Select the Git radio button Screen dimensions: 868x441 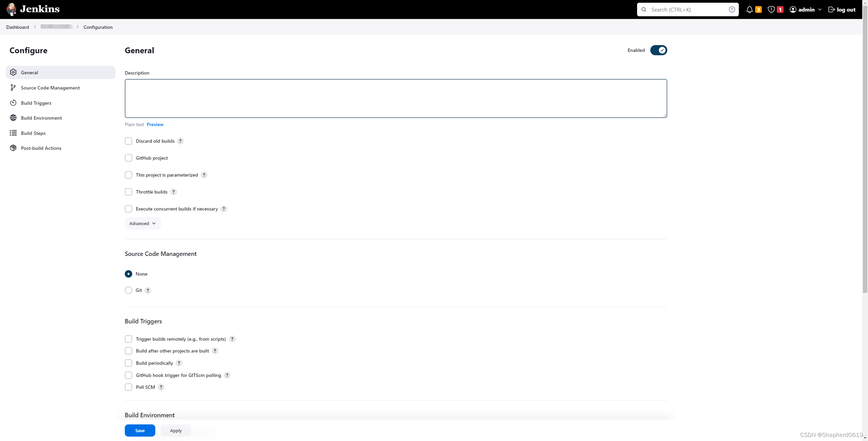coord(128,290)
